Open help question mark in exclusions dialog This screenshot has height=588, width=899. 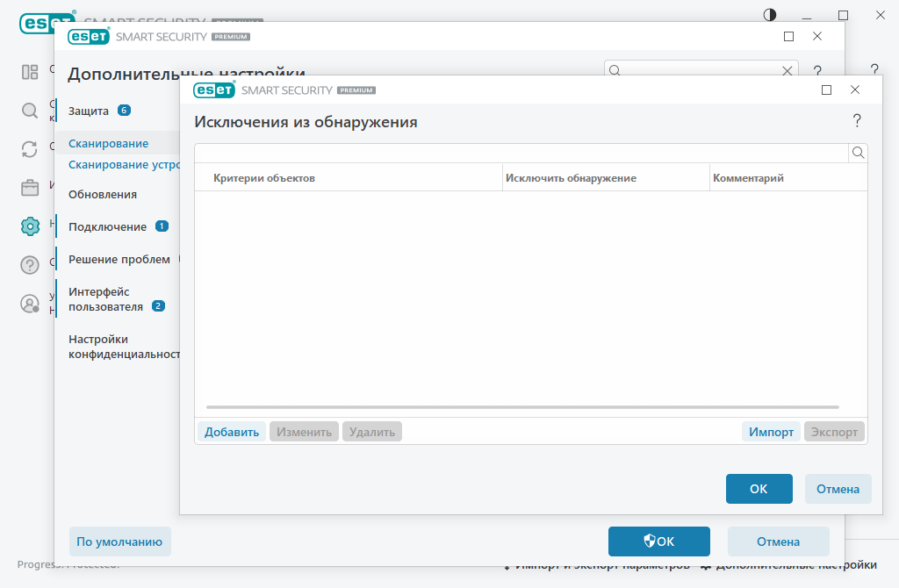tap(857, 120)
